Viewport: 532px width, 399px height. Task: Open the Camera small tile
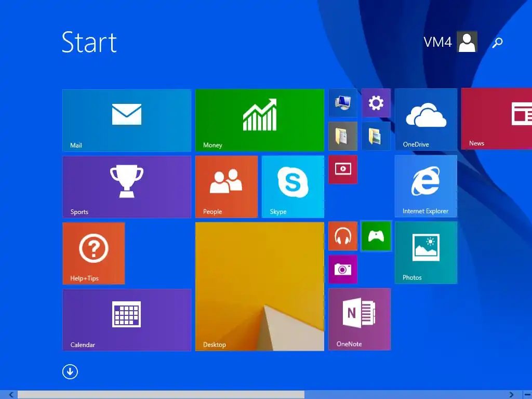point(343,269)
